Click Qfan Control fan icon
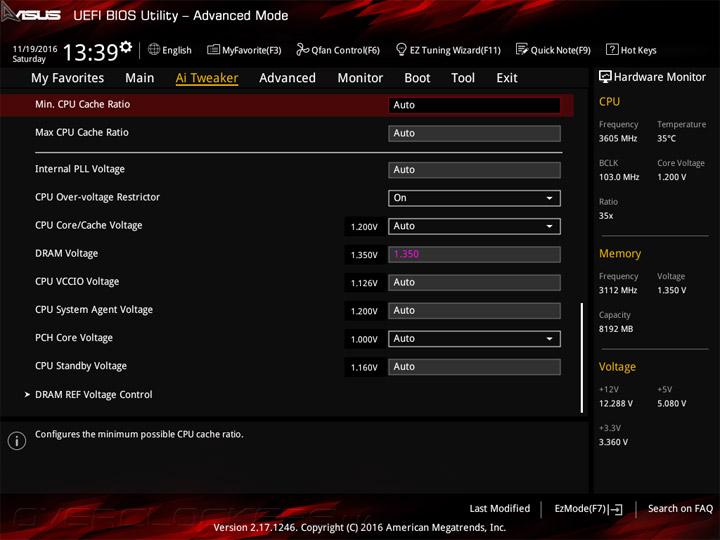 coord(302,49)
